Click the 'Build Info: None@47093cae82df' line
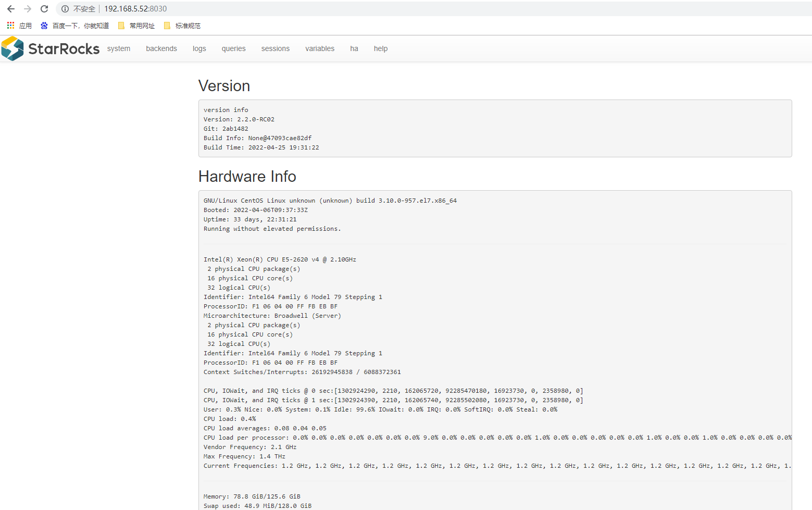 pyautogui.click(x=258, y=138)
